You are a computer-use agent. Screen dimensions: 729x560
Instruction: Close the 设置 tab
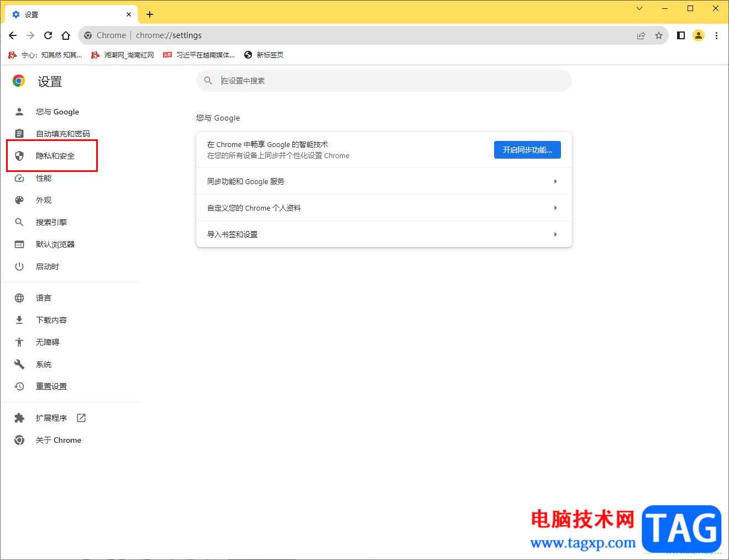click(129, 14)
